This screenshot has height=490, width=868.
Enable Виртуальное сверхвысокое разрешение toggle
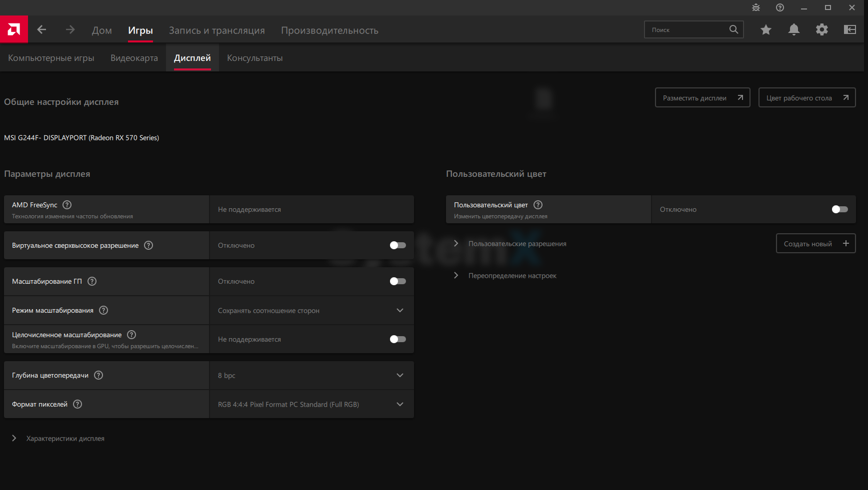click(x=398, y=245)
